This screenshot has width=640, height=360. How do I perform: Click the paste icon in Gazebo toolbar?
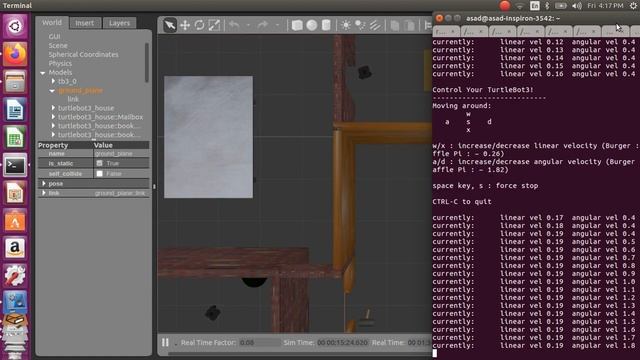[x=409, y=25]
